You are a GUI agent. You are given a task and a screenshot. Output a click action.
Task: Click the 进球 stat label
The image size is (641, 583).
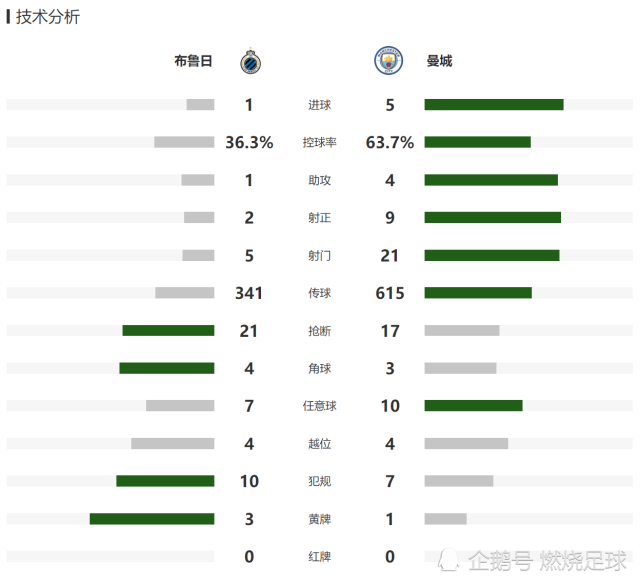pyautogui.click(x=319, y=105)
